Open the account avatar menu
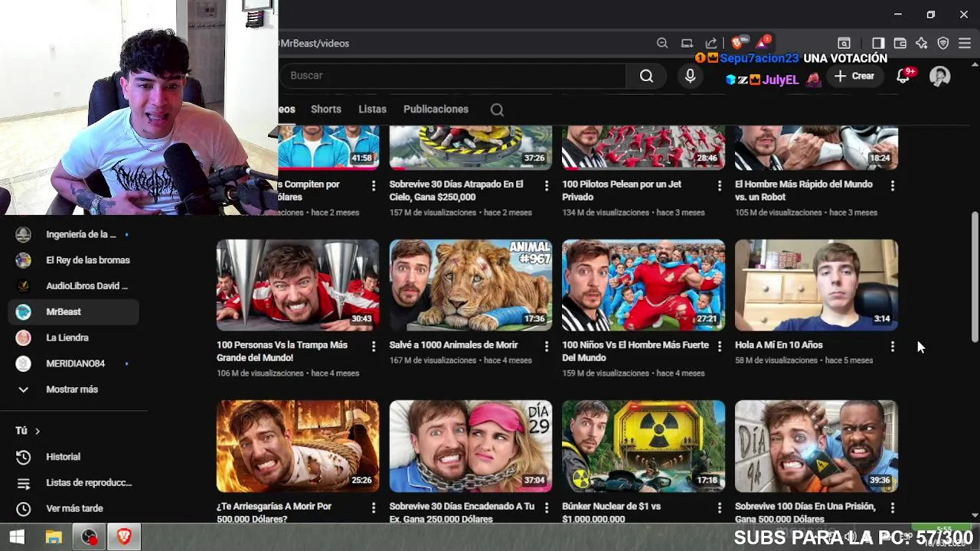 pyautogui.click(x=939, y=76)
